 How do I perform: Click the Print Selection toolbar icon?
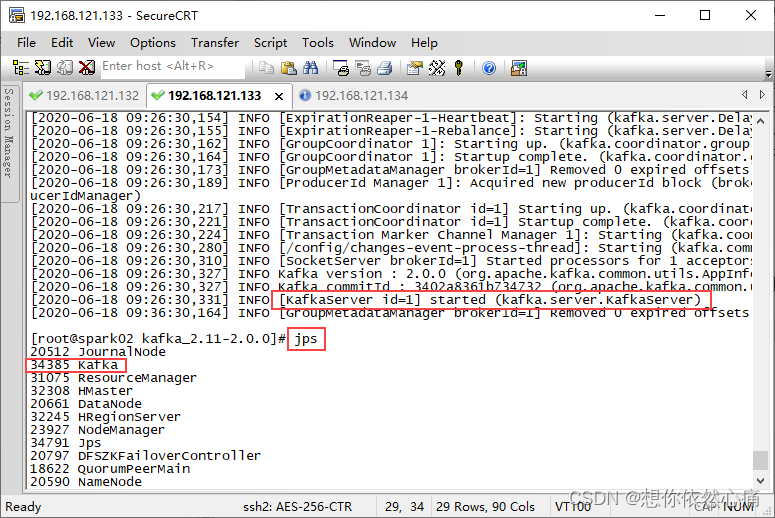click(x=363, y=68)
